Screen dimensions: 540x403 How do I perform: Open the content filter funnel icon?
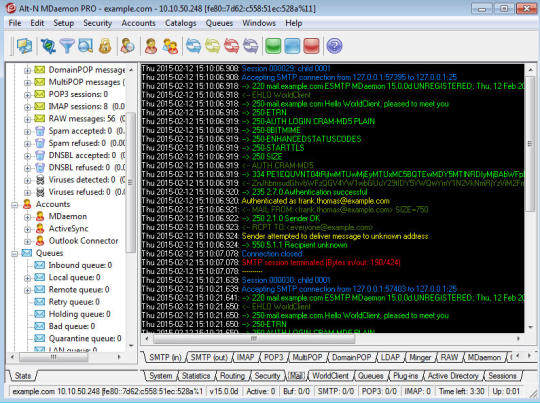pos(67,46)
